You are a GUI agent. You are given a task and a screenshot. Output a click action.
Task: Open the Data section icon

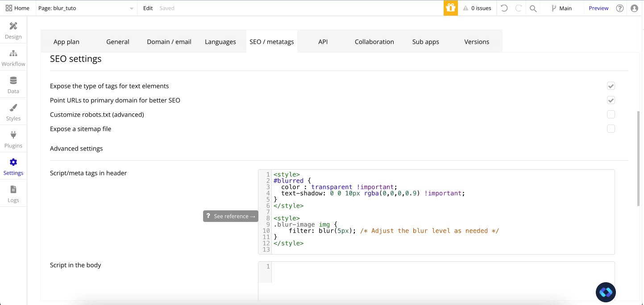coord(13,81)
